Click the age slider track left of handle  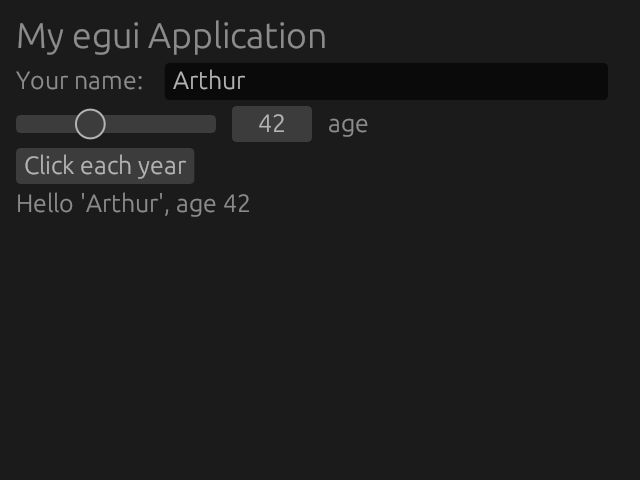(45, 124)
